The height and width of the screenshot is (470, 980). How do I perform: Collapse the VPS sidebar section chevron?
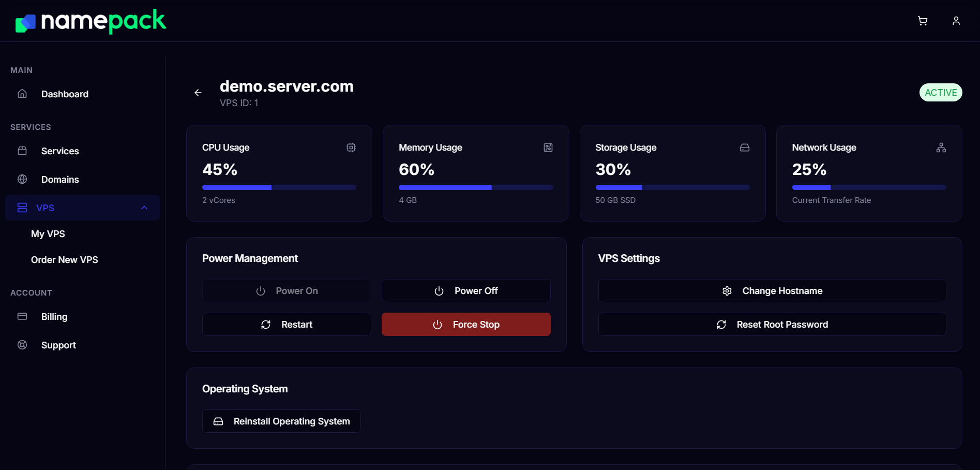pyautogui.click(x=143, y=208)
